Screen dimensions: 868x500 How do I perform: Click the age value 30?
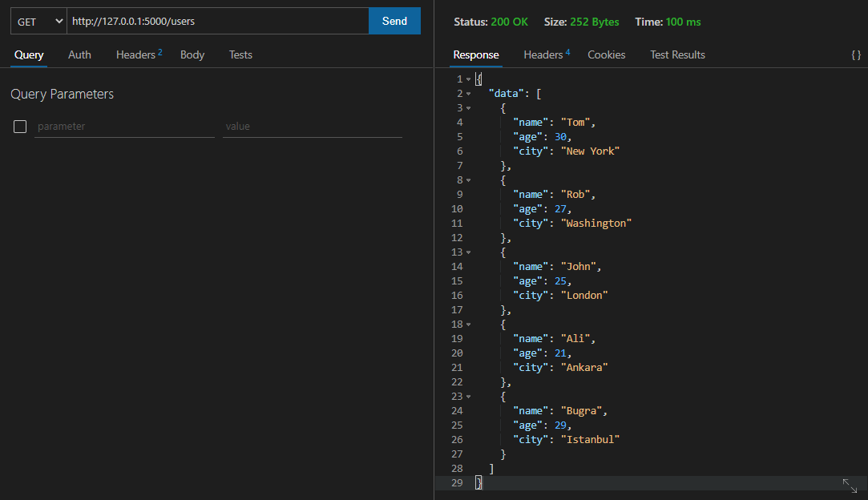point(560,137)
